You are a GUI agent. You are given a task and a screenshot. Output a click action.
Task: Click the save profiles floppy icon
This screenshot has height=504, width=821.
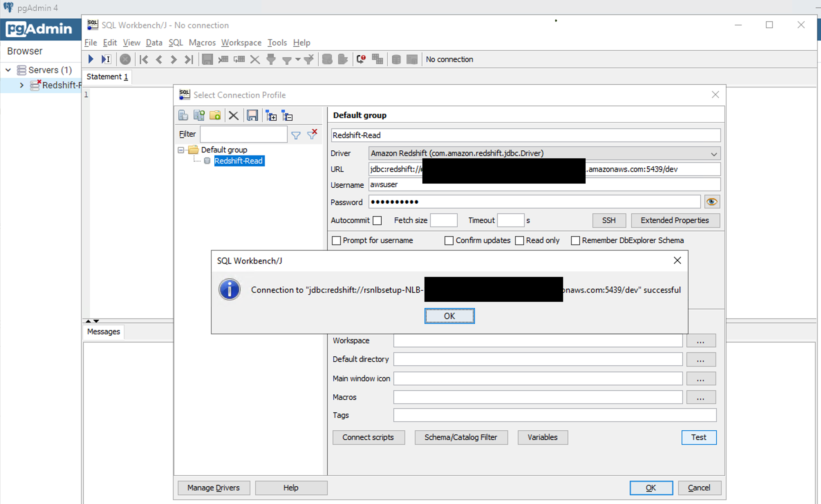pyautogui.click(x=252, y=115)
